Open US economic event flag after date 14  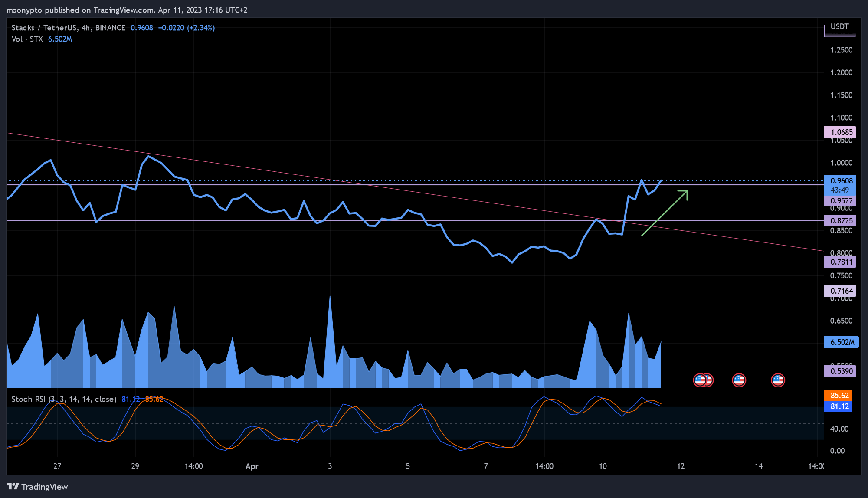coord(778,380)
